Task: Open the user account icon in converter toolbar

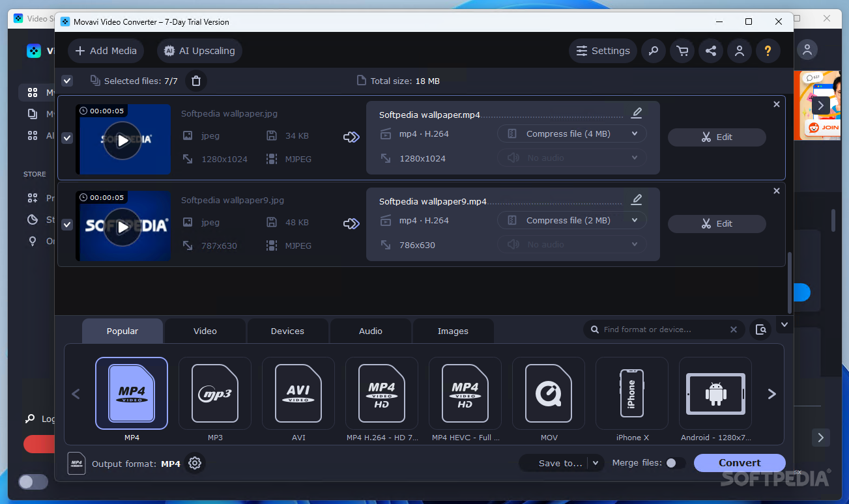Action: pyautogui.click(x=740, y=51)
